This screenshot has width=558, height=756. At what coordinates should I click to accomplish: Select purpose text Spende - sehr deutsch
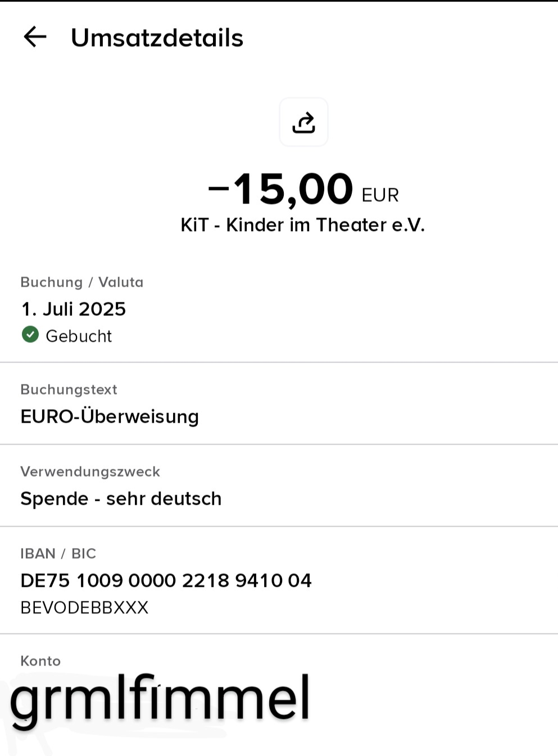pyautogui.click(x=121, y=499)
